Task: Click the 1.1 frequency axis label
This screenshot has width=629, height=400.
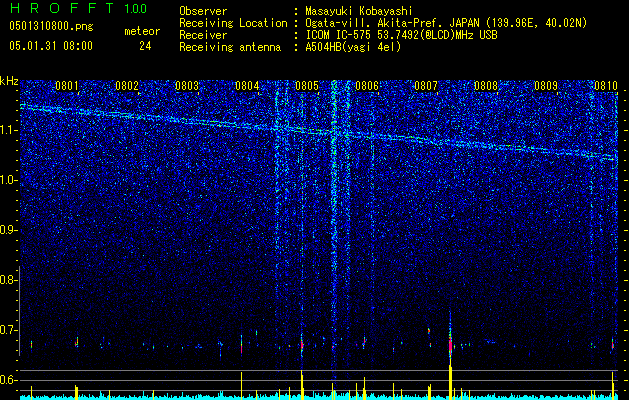Action: [x=9, y=130]
